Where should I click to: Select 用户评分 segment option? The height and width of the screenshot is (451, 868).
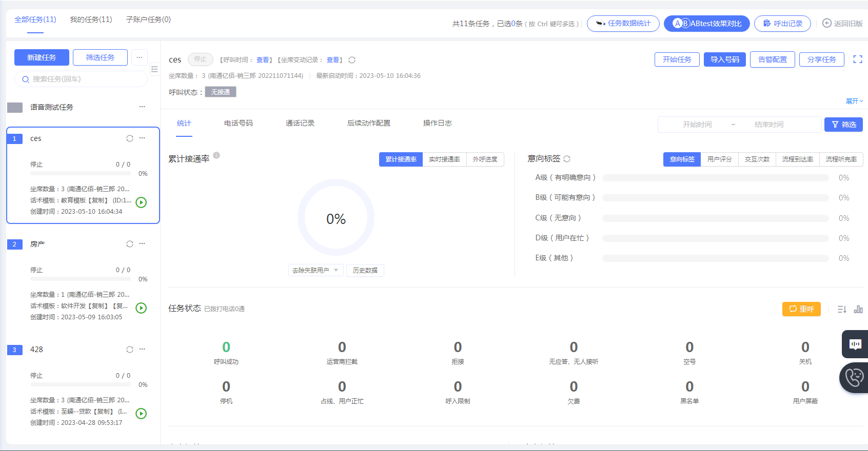tap(720, 159)
